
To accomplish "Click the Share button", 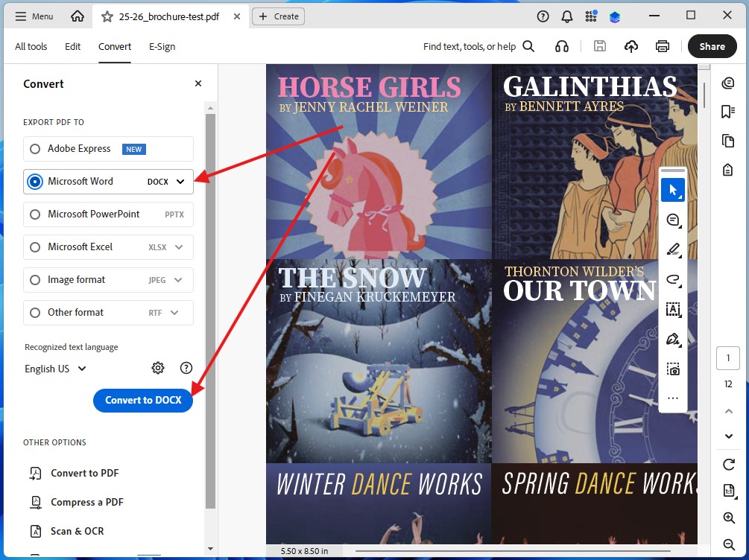I will [712, 46].
